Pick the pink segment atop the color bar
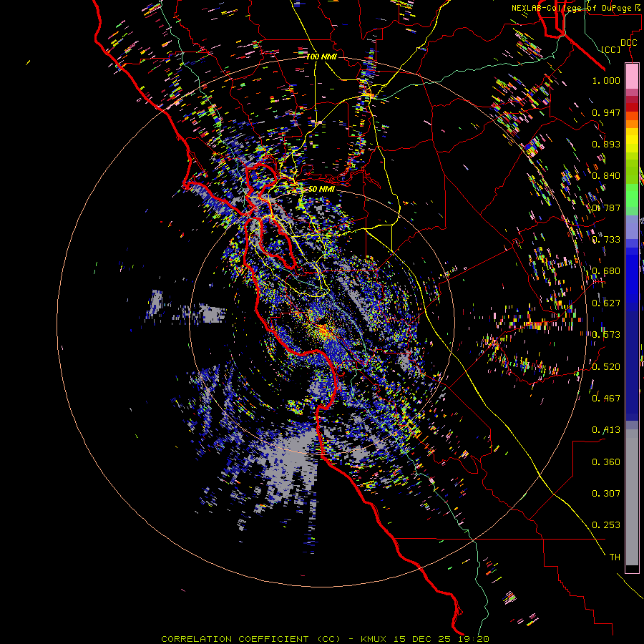This screenshot has height=644, width=644. click(632, 77)
